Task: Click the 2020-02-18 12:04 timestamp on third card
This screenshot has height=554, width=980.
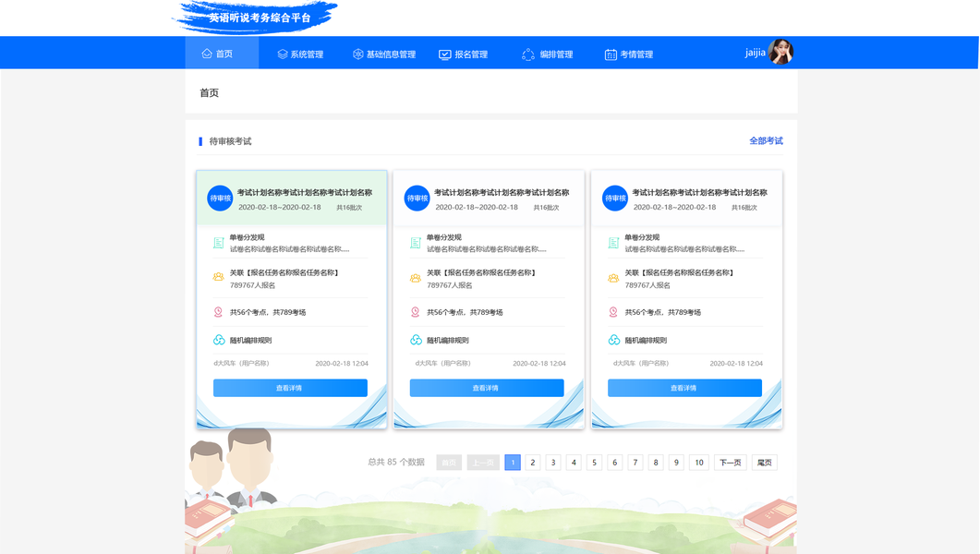Action: pyautogui.click(x=736, y=363)
